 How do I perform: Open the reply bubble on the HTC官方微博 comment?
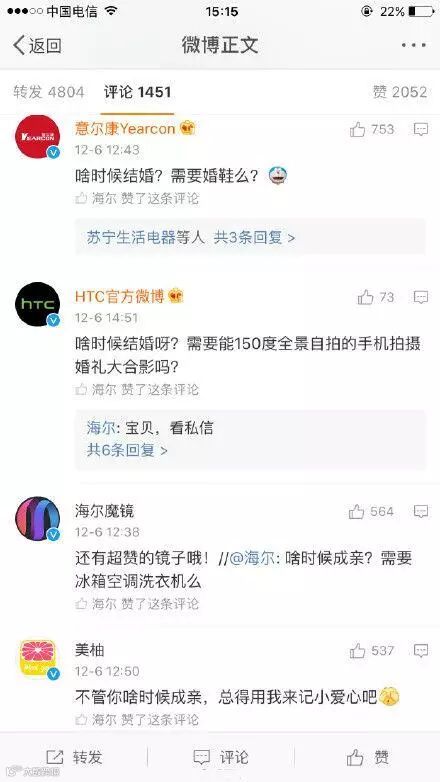[421, 297]
